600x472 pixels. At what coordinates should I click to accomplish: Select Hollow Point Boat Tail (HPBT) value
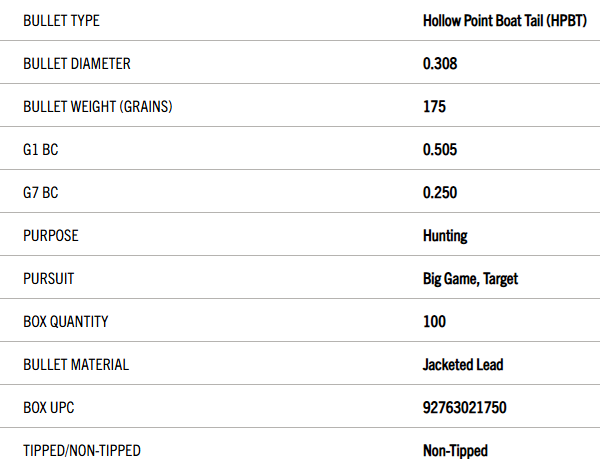point(505,21)
